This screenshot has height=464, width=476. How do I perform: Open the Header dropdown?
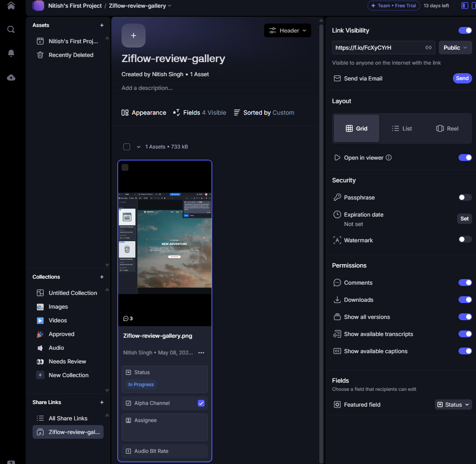288,30
